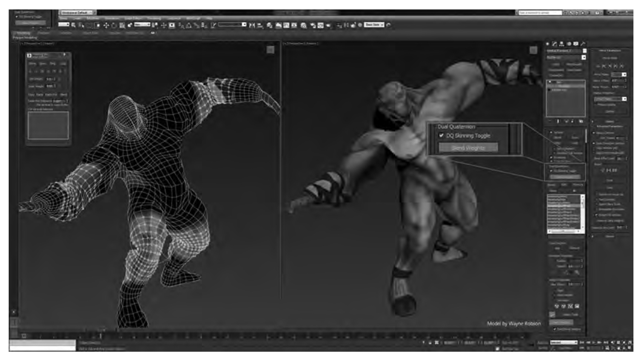
Task: Open Select by Name dialog icon
Action: [81, 25]
